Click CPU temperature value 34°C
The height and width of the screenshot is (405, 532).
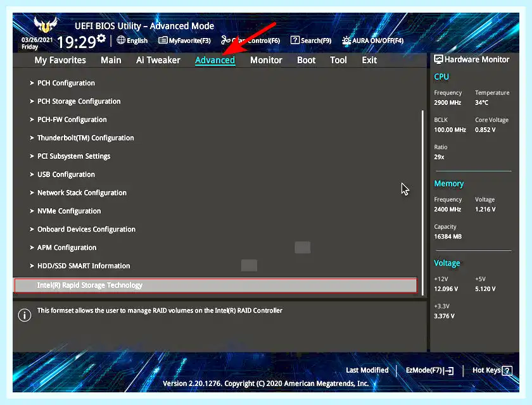[481, 103]
